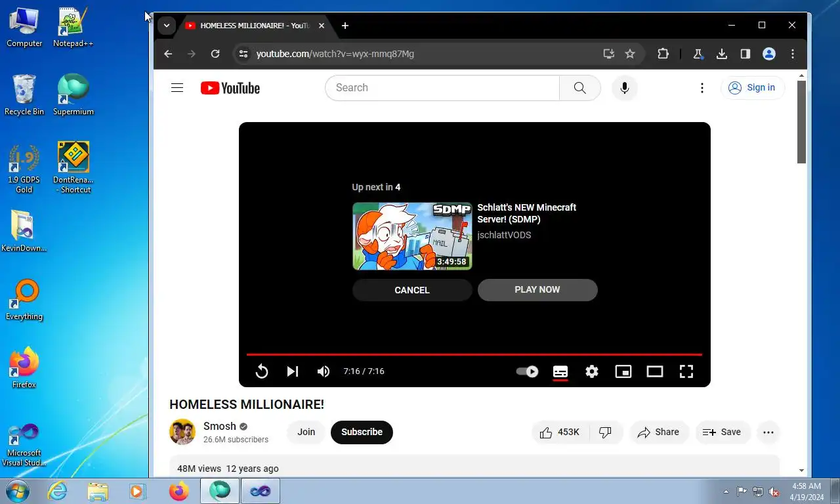Image resolution: width=840 pixels, height=504 pixels.
Task: Launch Internet Explorer from taskbar
Action: (58, 491)
